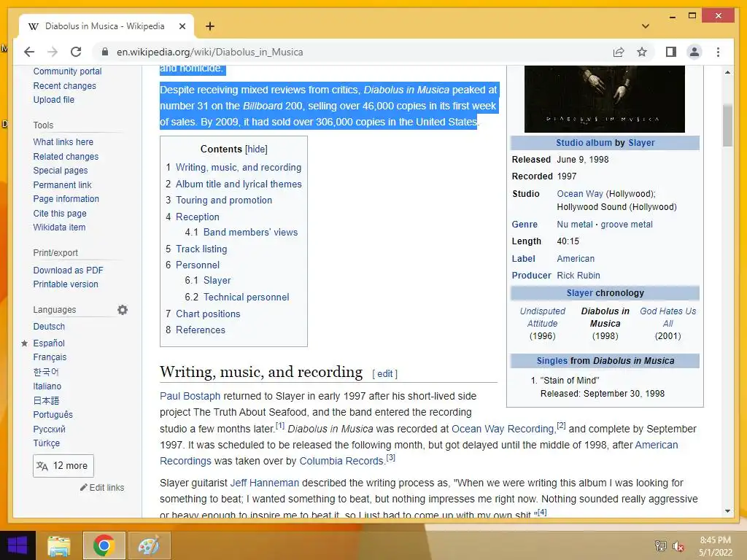Click the vertical scrollbar thumb
This screenshot has height=560, width=747.
click(x=727, y=125)
